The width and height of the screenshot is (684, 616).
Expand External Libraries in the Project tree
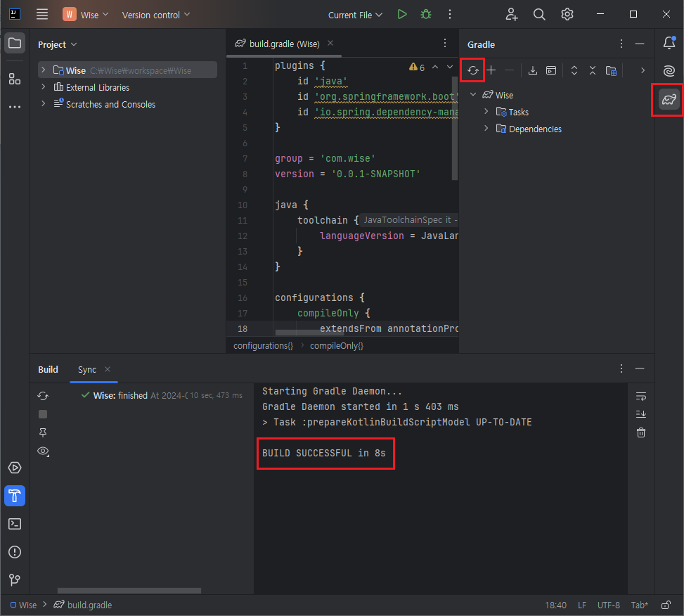point(43,87)
